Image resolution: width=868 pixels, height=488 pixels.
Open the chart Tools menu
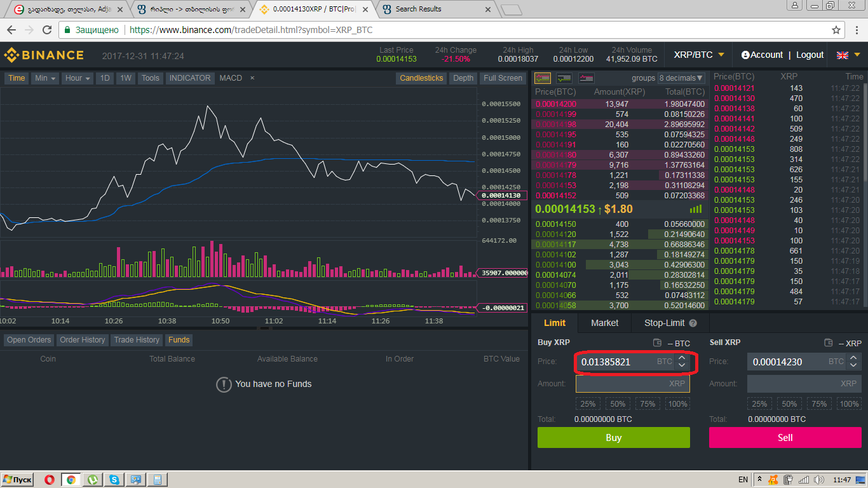[151, 78]
